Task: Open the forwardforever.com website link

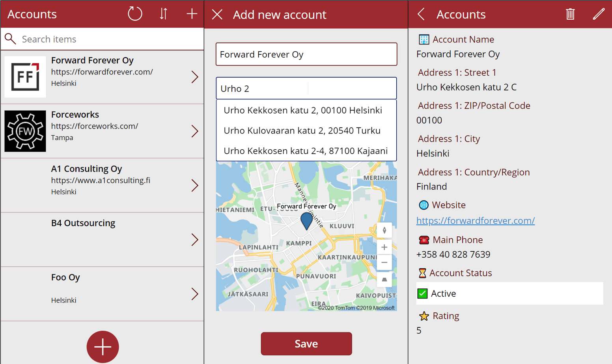Action: pyautogui.click(x=475, y=221)
